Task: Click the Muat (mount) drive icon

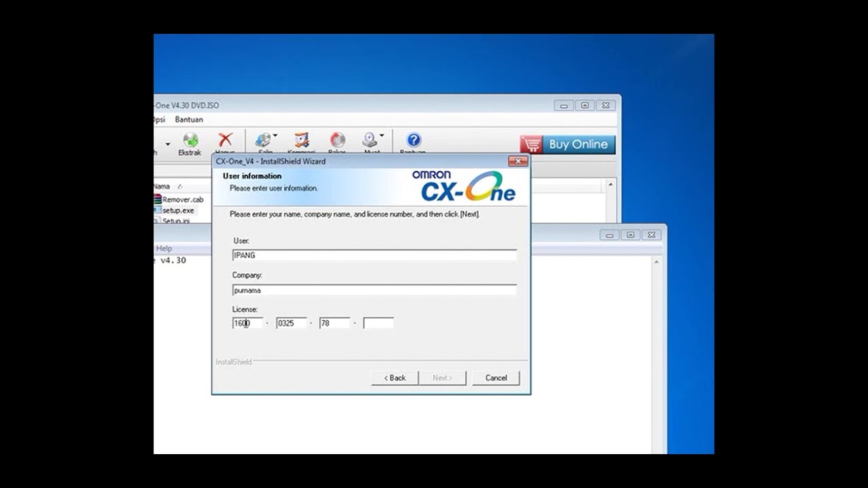Action: click(370, 140)
